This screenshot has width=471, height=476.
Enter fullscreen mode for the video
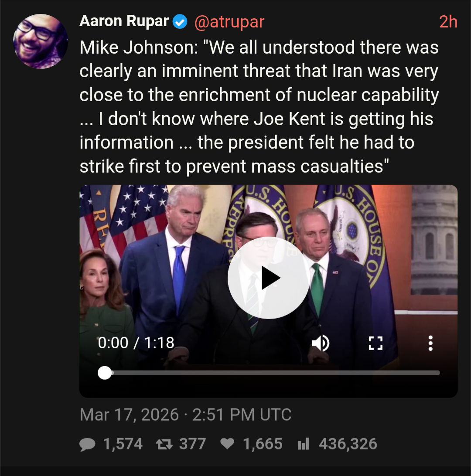(375, 343)
